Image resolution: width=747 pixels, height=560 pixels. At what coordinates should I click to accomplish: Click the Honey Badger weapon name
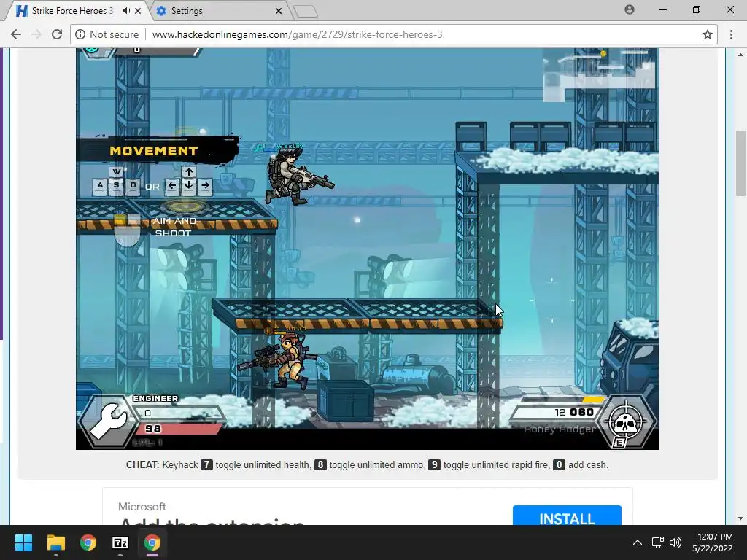click(x=560, y=429)
